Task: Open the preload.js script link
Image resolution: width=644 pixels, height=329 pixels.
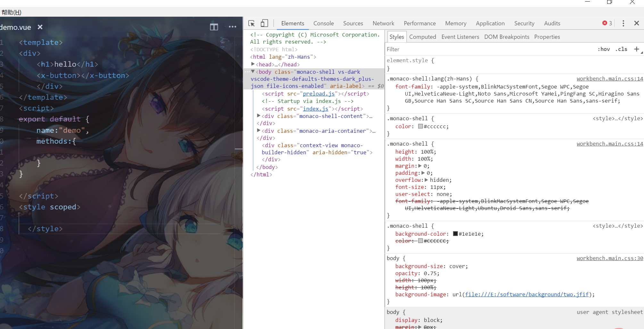Action: [x=319, y=94]
